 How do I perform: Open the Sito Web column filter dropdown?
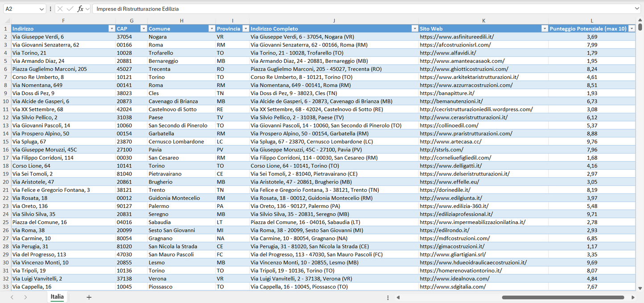(x=545, y=28)
